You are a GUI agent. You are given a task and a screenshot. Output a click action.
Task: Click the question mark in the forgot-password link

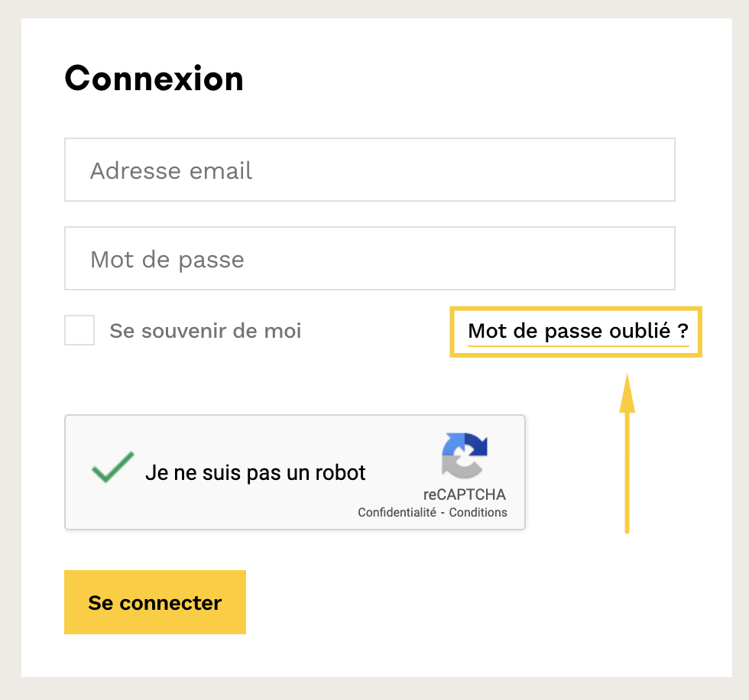coord(683,331)
